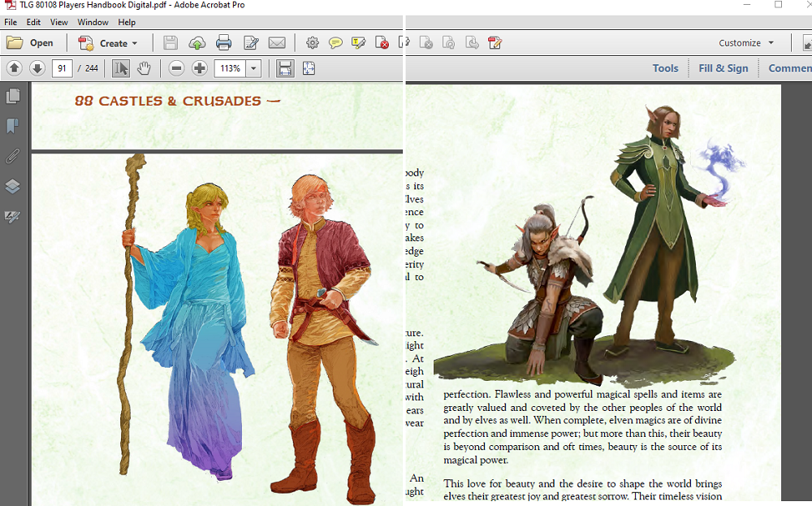Viewport: 812px width, 506px height.
Task: Click the red-vested halfling illustration
Action: (x=324, y=339)
